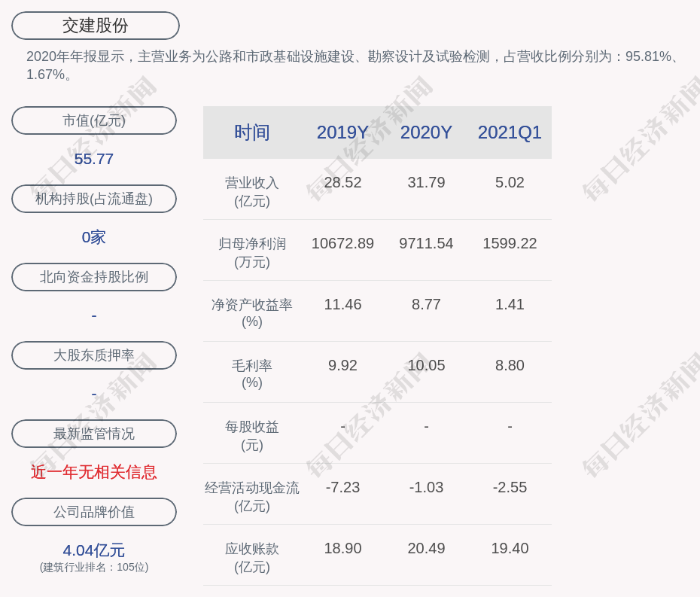Image resolution: width=700 pixels, height=597 pixels.
Task: Select cash flow value -2.55
Action: pyautogui.click(x=510, y=487)
